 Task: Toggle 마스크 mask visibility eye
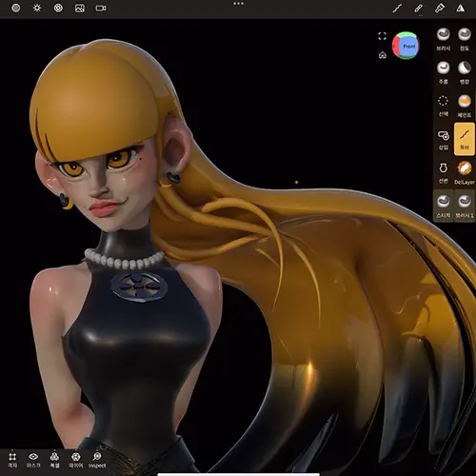tap(33, 460)
